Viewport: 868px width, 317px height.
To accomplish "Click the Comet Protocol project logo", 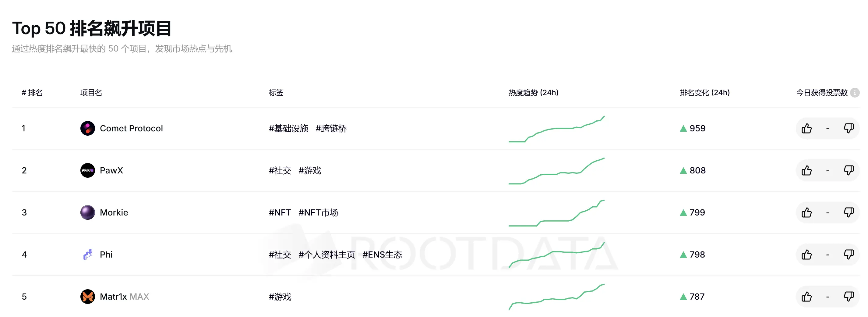I will click(87, 128).
